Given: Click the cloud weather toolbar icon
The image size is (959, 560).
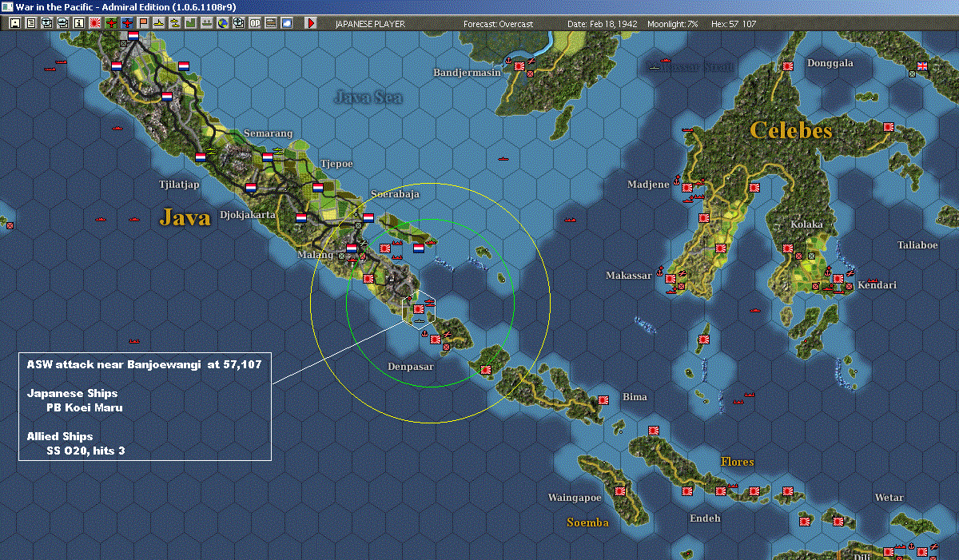Looking at the screenshot, I should (x=287, y=23).
